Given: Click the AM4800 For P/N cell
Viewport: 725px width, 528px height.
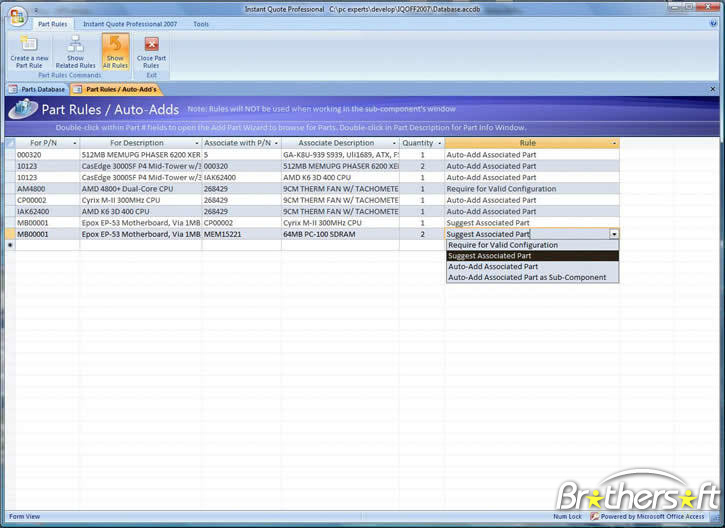Looking at the screenshot, I should pyautogui.click(x=45, y=189).
